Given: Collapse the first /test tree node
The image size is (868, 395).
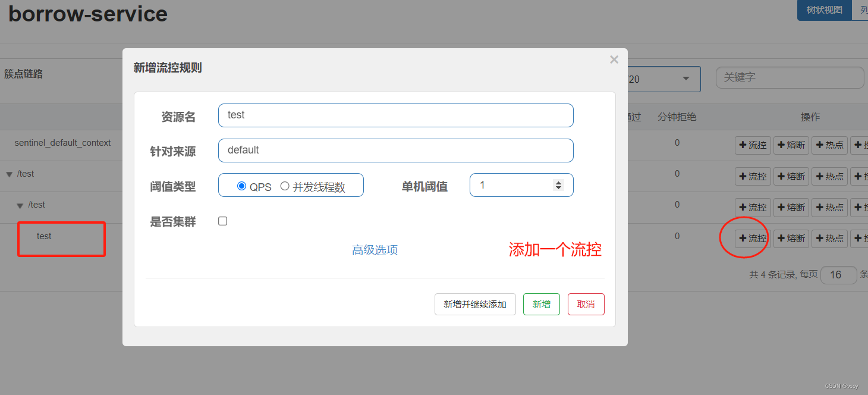Looking at the screenshot, I should tap(9, 174).
